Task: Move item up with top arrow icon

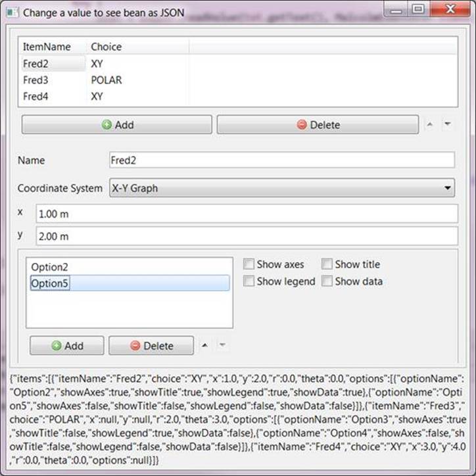Action: pos(429,124)
